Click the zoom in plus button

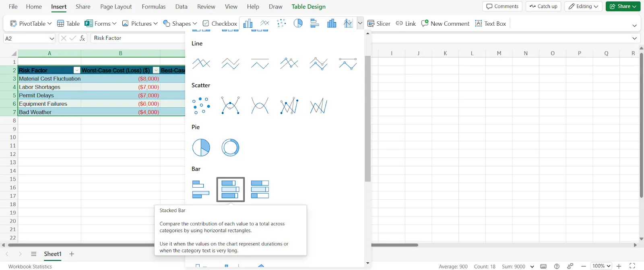coord(619,266)
